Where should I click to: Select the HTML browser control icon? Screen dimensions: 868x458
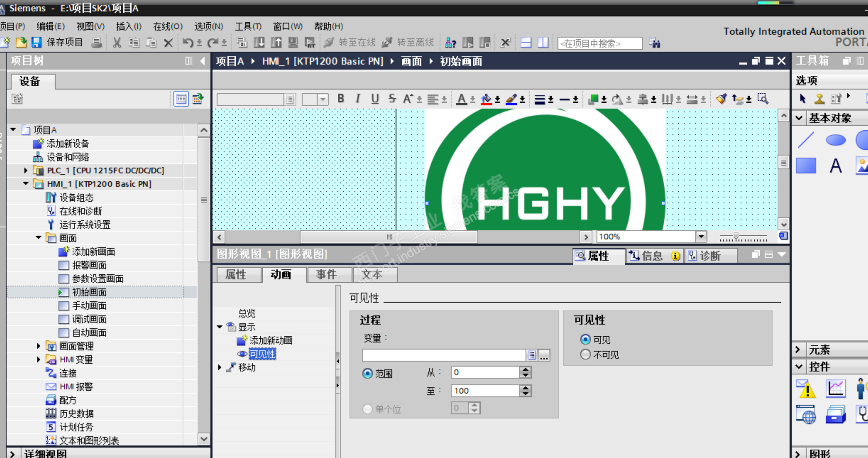(x=806, y=414)
